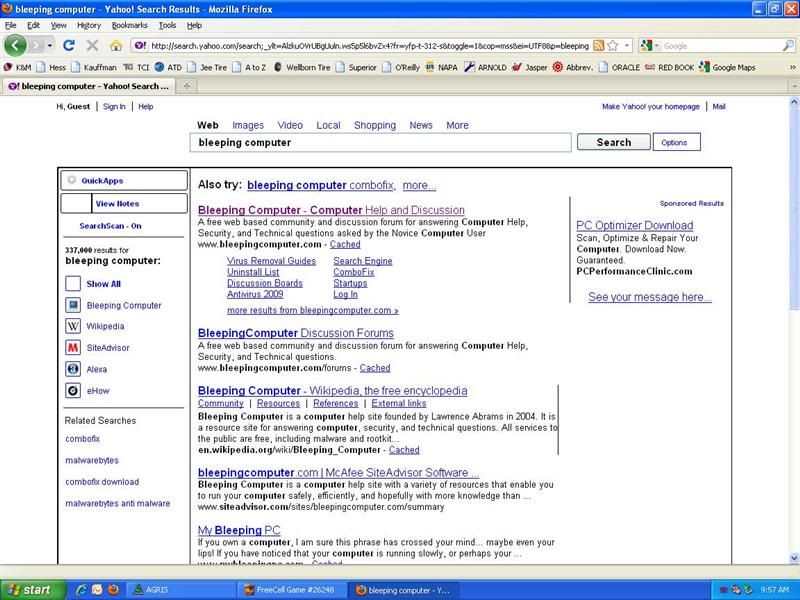Switch to the News search tab
The image size is (800, 600).
(421, 125)
